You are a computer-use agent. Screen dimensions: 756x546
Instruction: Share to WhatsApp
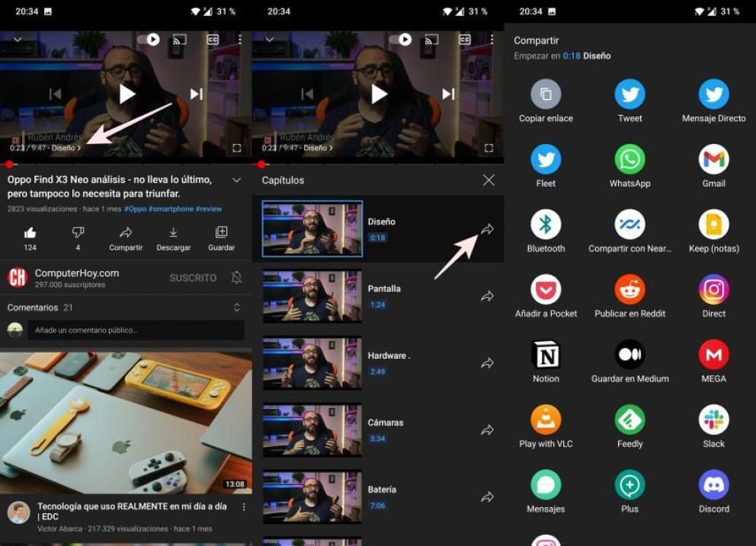coord(629,159)
